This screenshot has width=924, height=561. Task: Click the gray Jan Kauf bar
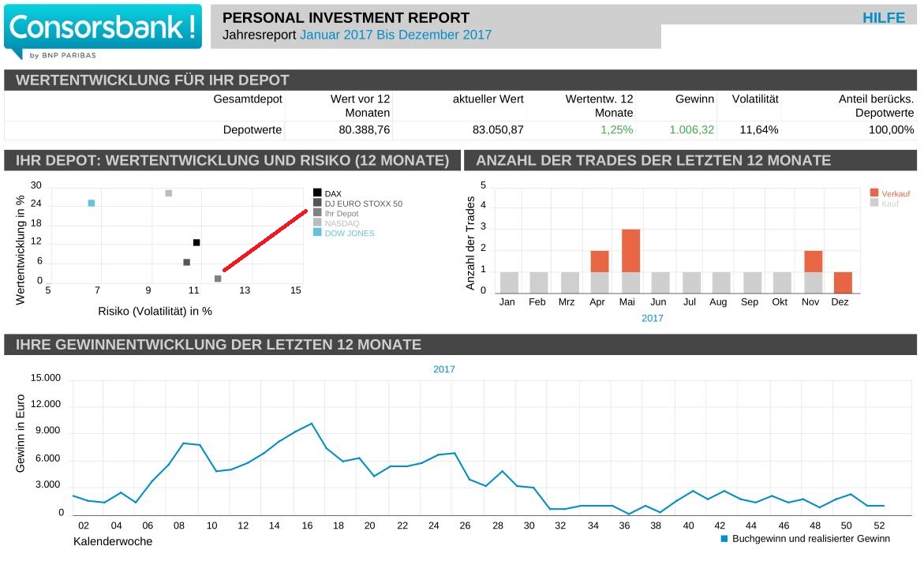pyautogui.click(x=509, y=282)
